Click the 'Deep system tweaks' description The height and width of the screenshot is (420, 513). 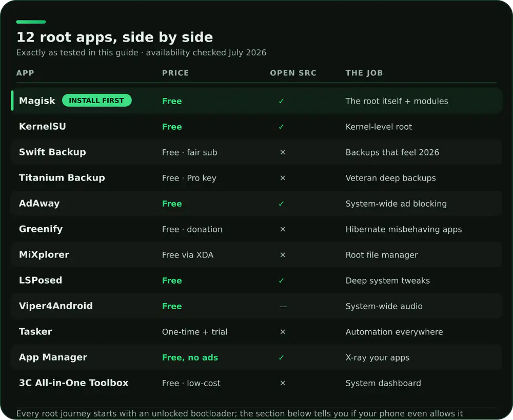click(x=388, y=281)
